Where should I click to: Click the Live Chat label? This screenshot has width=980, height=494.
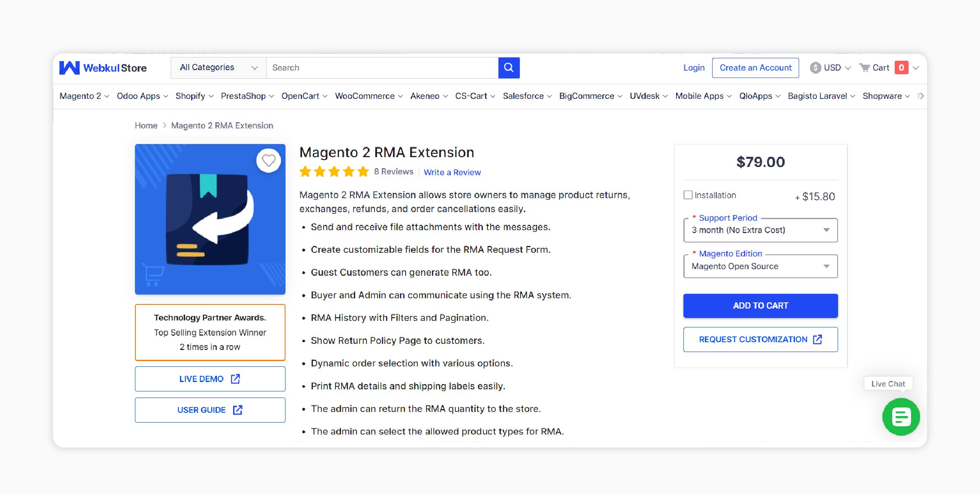click(888, 384)
